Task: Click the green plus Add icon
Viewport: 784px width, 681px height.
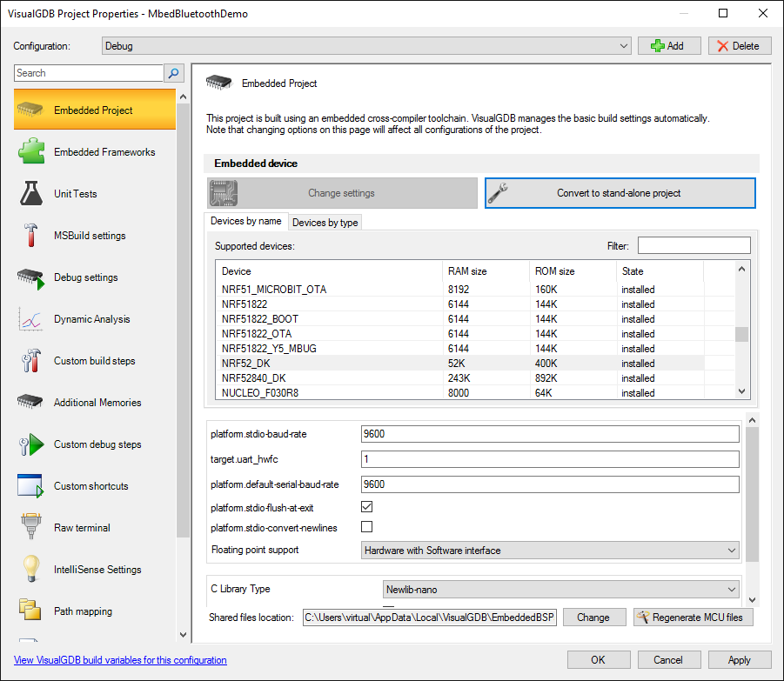Action: (657, 46)
